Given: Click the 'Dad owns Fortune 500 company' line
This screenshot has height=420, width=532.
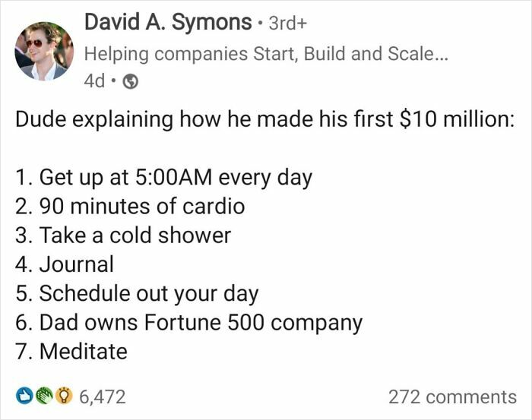Looking at the screenshot, I should coord(188,322).
